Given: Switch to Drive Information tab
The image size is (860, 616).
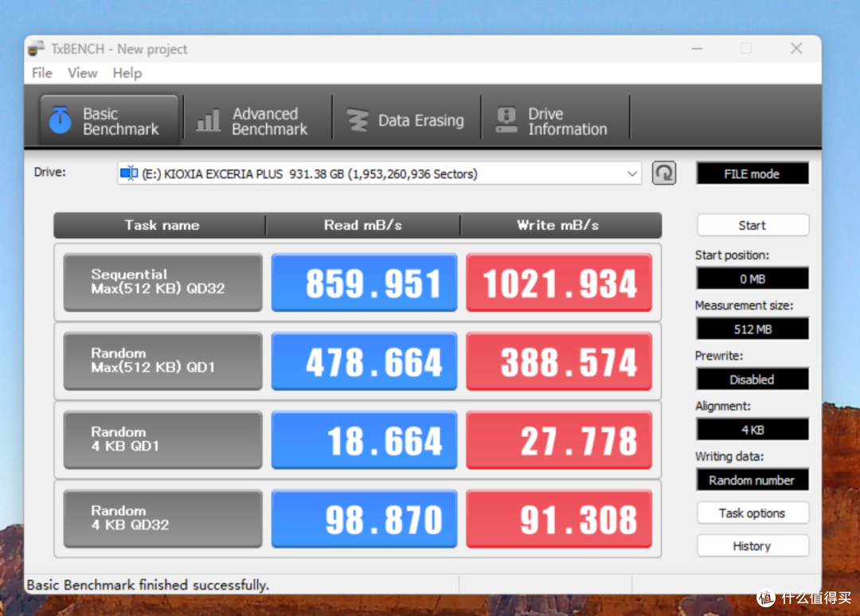Looking at the screenshot, I should (x=556, y=120).
